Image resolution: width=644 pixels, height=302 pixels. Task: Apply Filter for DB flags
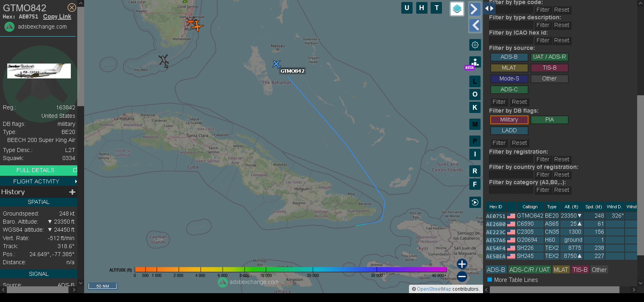click(x=499, y=143)
